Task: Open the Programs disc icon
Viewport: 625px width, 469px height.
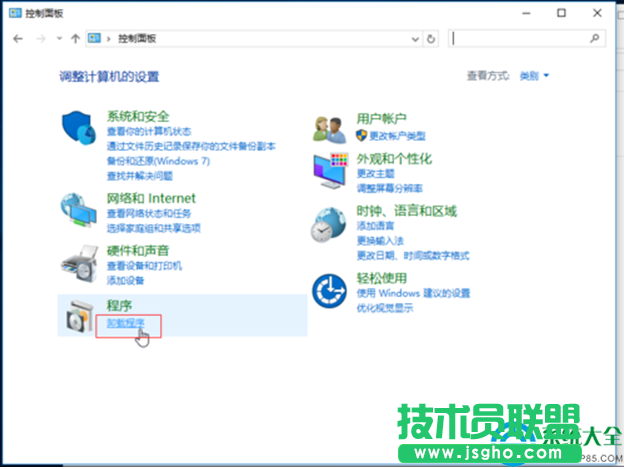Action: [80, 316]
